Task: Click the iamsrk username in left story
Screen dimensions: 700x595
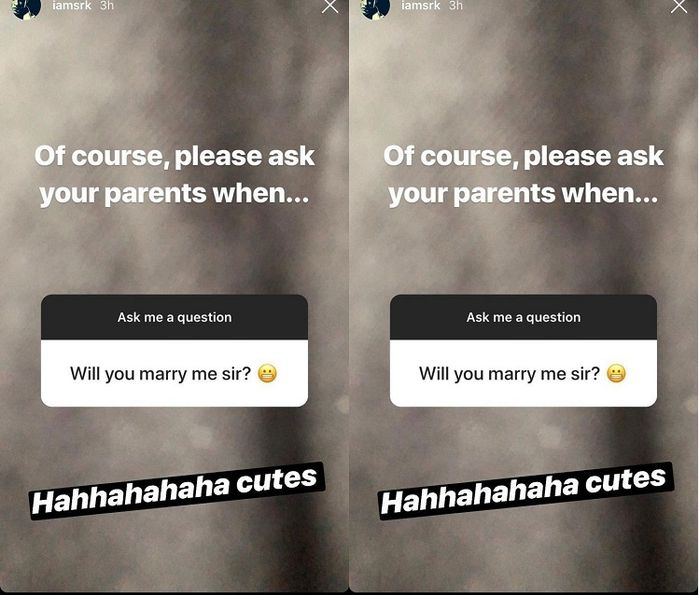Action: tap(72, 6)
